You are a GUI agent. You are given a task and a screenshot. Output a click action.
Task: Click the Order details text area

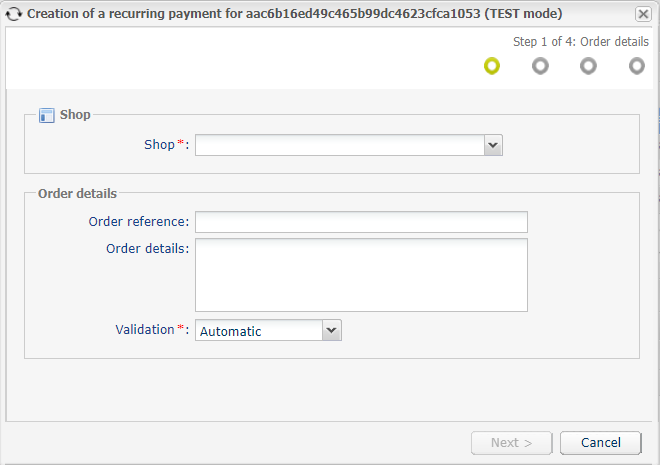(x=361, y=275)
